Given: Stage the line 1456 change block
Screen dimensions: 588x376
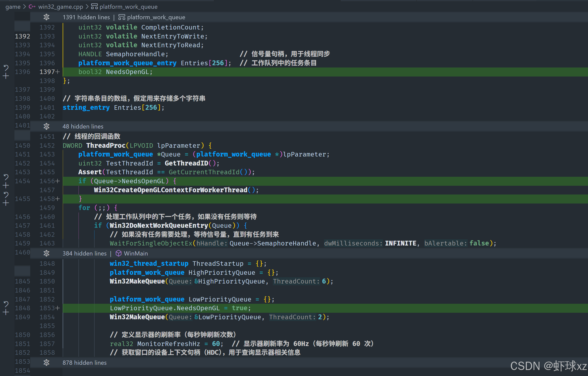Looking at the screenshot, I should point(6,185).
